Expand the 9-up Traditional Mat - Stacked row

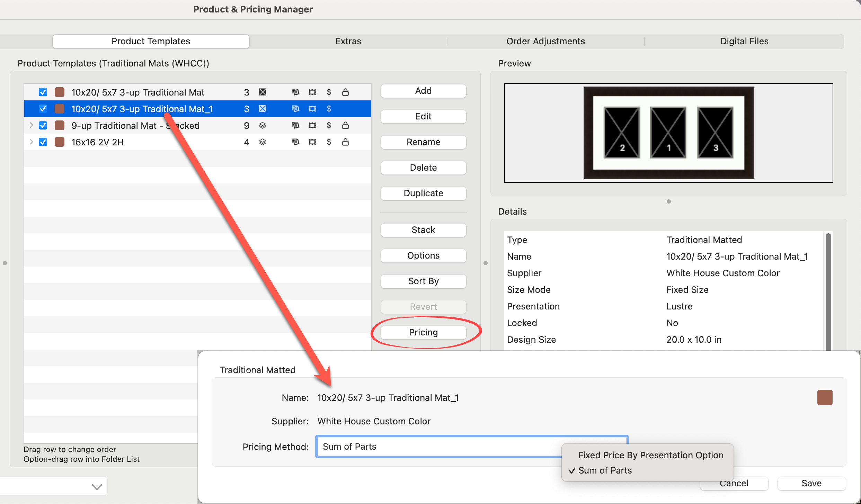click(32, 125)
